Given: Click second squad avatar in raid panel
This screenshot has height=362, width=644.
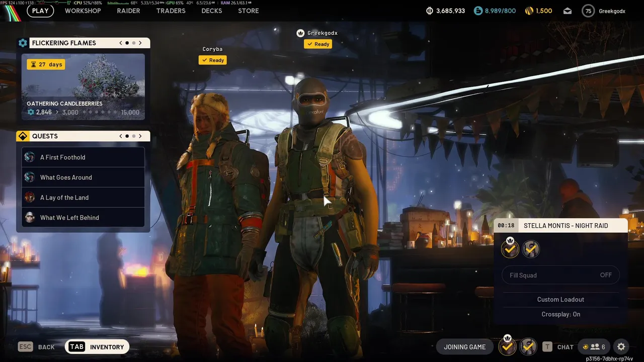Looking at the screenshot, I should [x=531, y=249].
